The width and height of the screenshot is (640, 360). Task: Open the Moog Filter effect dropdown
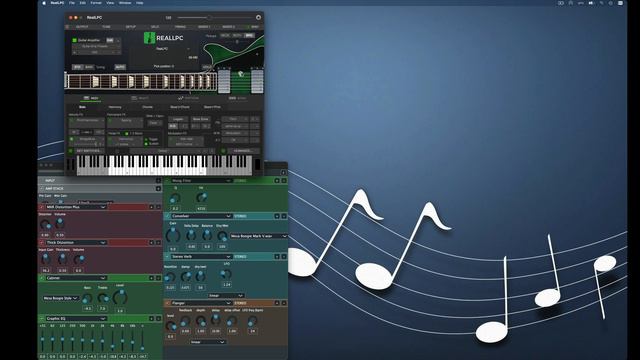[x=201, y=180]
